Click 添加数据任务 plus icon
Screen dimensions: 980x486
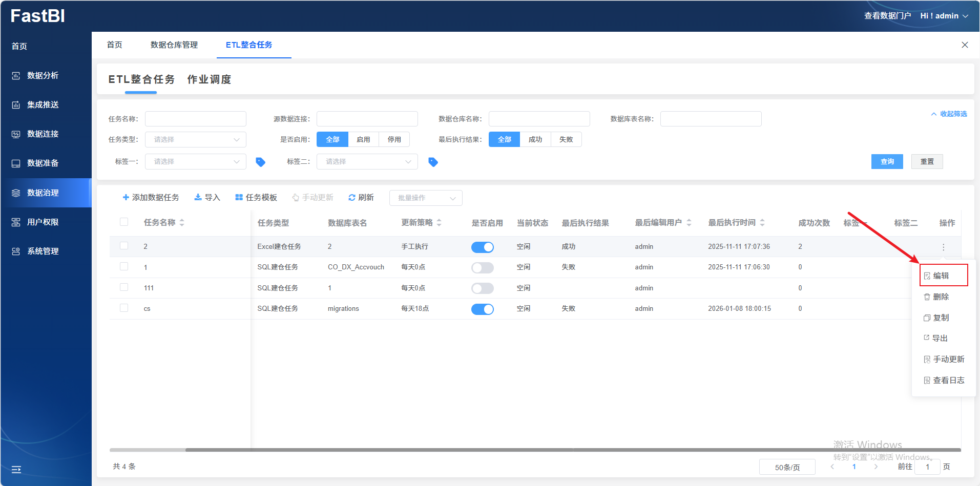[x=126, y=198]
